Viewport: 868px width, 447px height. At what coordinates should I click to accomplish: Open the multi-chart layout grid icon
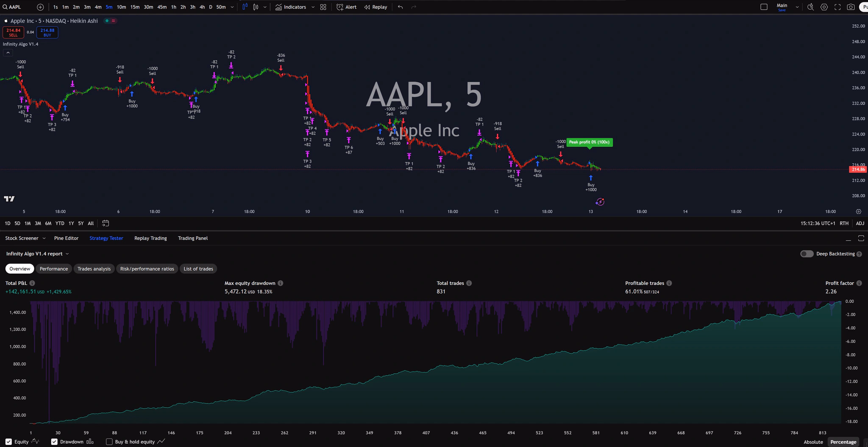(x=323, y=7)
